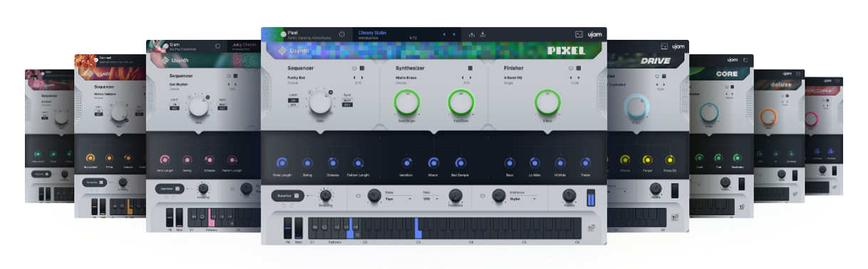The width and height of the screenshot is (868, 269).
Task: Set Latch to ON in Sequencer
Action: 293,100
